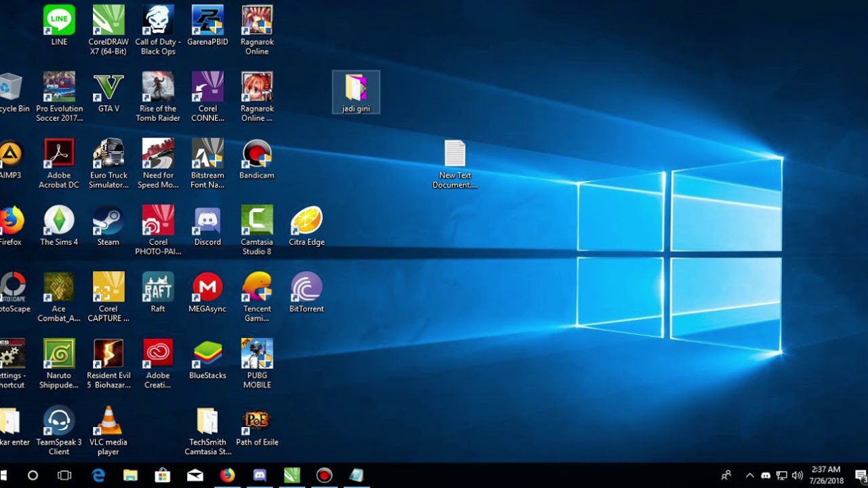This screenshot has height=488, width=868.
Task: Switch to CorelDRAW on the taskbar
Action: pyautogui.click(x=292, y=476)
